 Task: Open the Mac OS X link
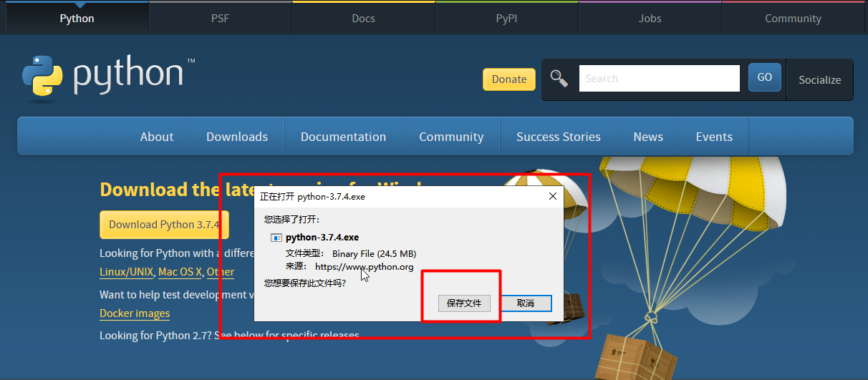pyautogui.click(x=180, y=272)
